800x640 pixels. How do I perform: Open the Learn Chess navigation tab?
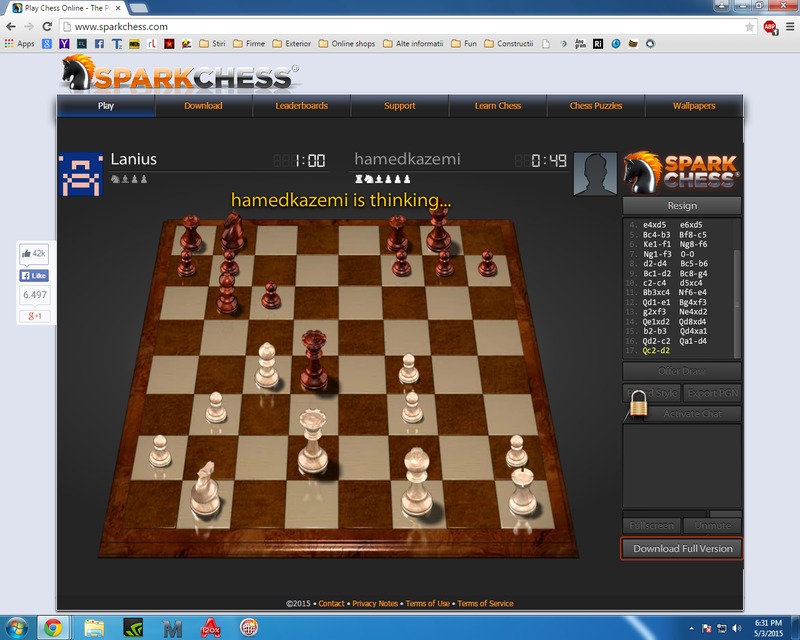click(497, 106)
